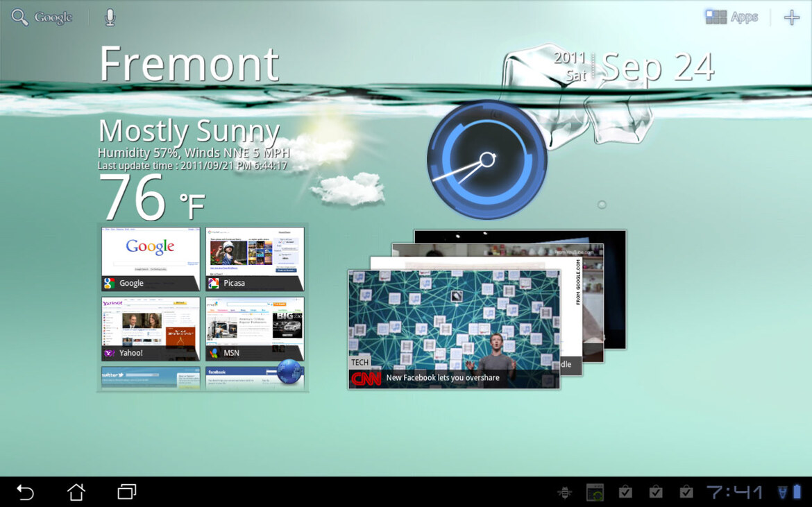The image size is (812, 507).
Task: Tap the Mostly Sunny condition text
Action: point(189,131)
